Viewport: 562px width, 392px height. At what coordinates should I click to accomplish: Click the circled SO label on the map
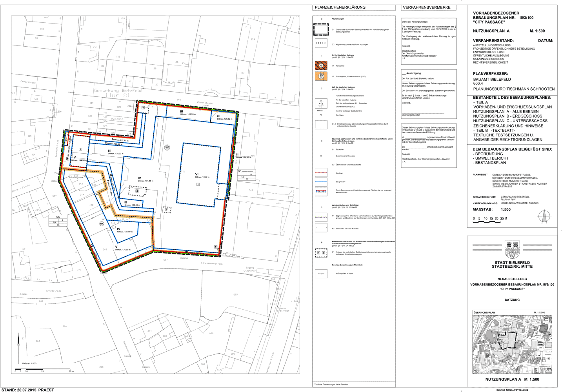point(167,148)
